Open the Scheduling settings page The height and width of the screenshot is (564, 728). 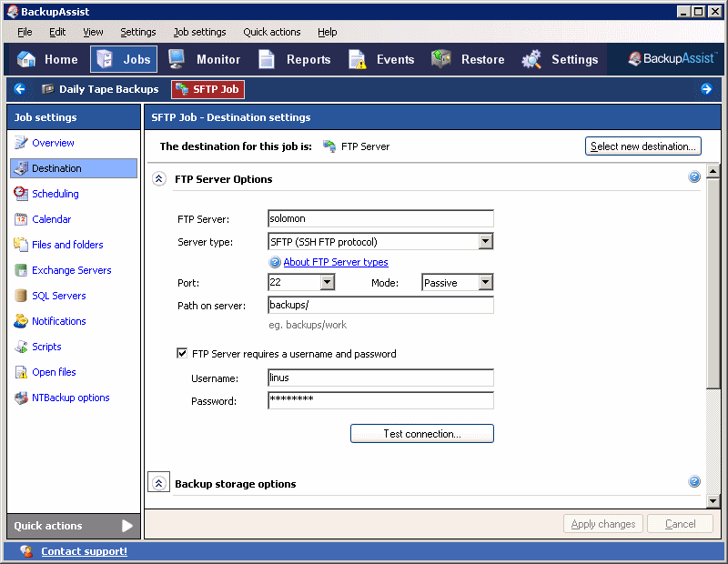point(56,194)
